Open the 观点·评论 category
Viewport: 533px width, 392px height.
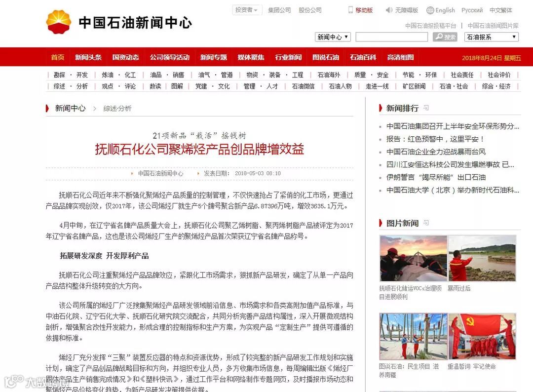[118, 86]
